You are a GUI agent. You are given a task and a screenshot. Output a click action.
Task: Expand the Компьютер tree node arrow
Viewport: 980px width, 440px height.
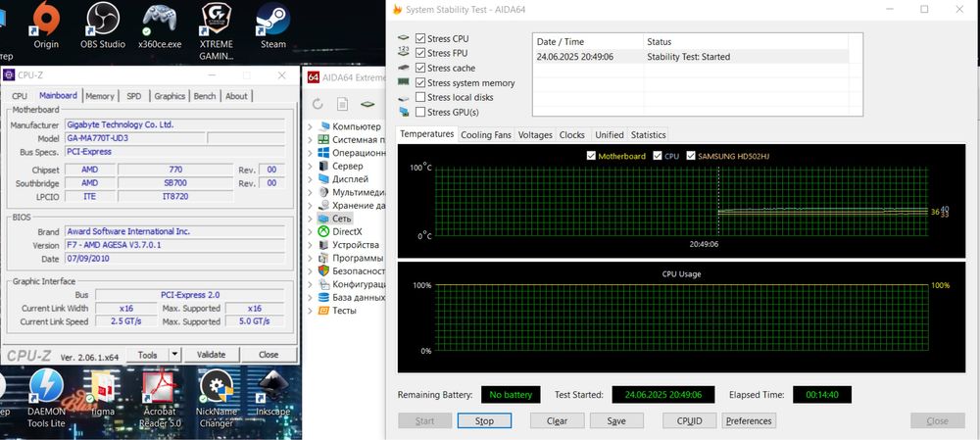pyautogui.click(x=310, y=126)
